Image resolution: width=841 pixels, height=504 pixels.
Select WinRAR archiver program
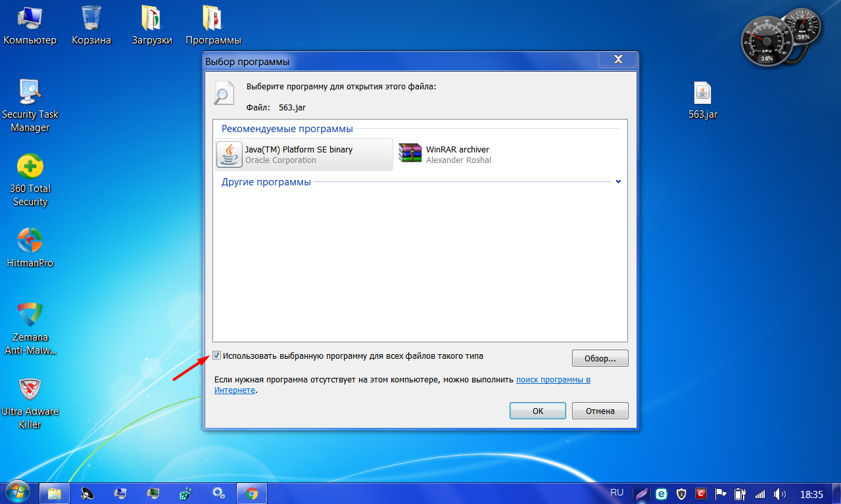click(x=445, y=154)
